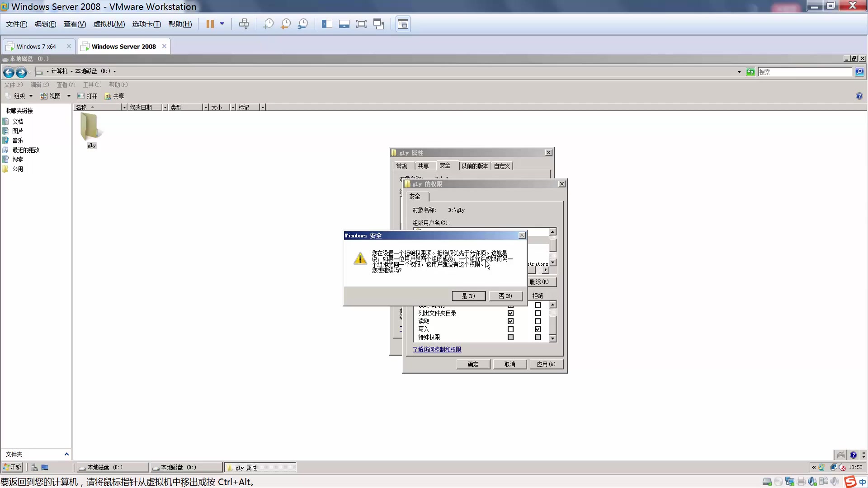
Task: Click the pause/break icon in VMware toolbar
Action: click(210, 24)
